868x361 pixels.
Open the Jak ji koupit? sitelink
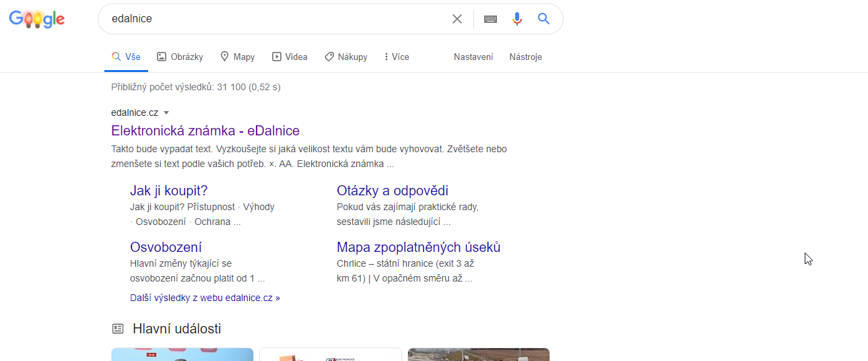coord(168,191)
